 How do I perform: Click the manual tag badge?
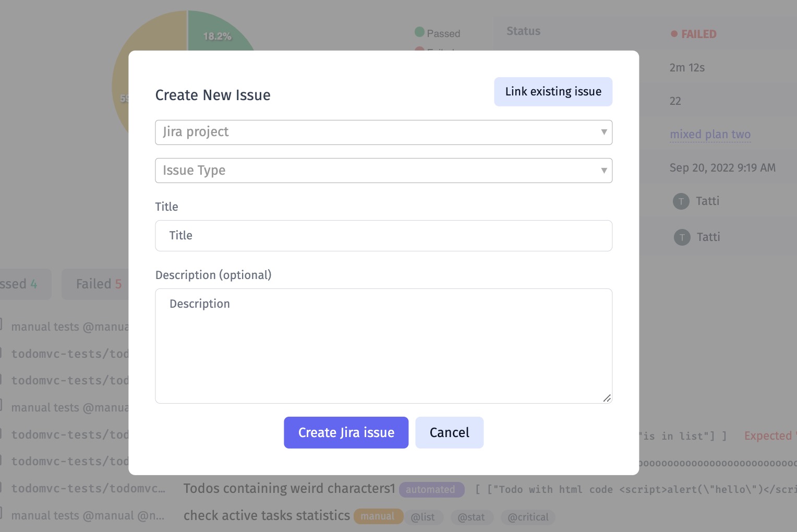tap(378, 516)
